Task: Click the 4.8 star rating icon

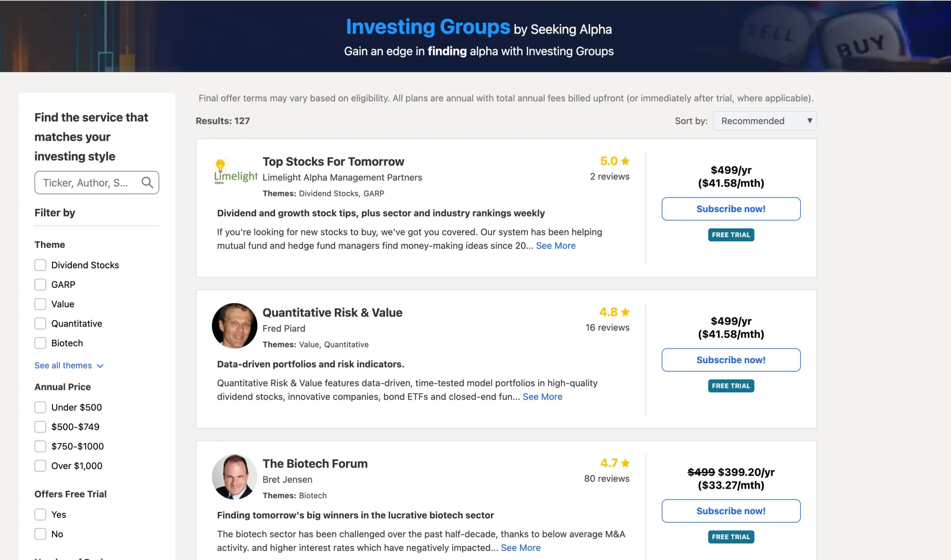Action: (x=625, y=312)
